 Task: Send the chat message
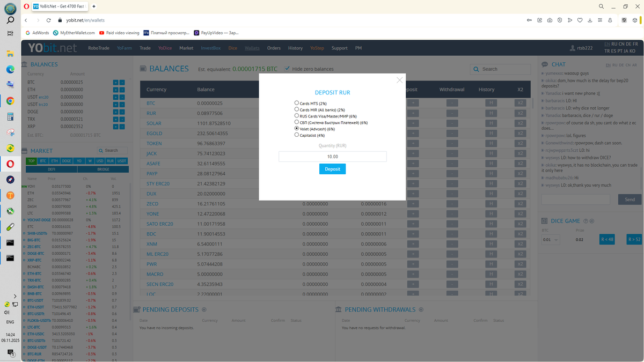click(630, 200)
